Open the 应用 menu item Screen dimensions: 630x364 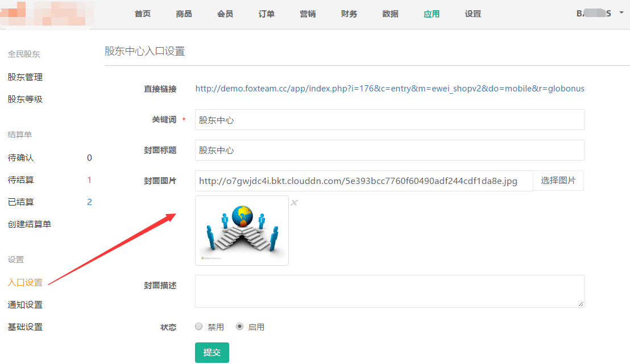tap(432, 14)
